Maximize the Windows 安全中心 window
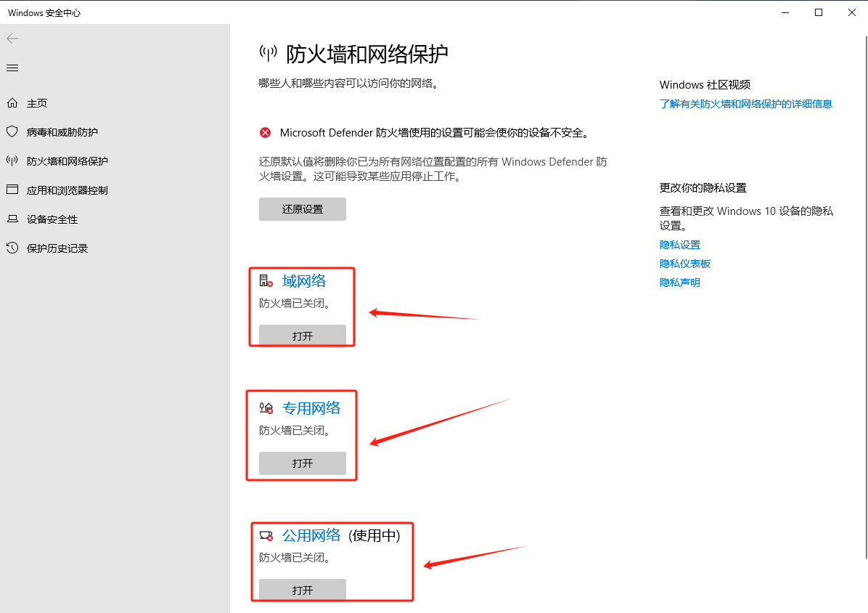Screen dimensions: 868x613 [x=818, y=12]
